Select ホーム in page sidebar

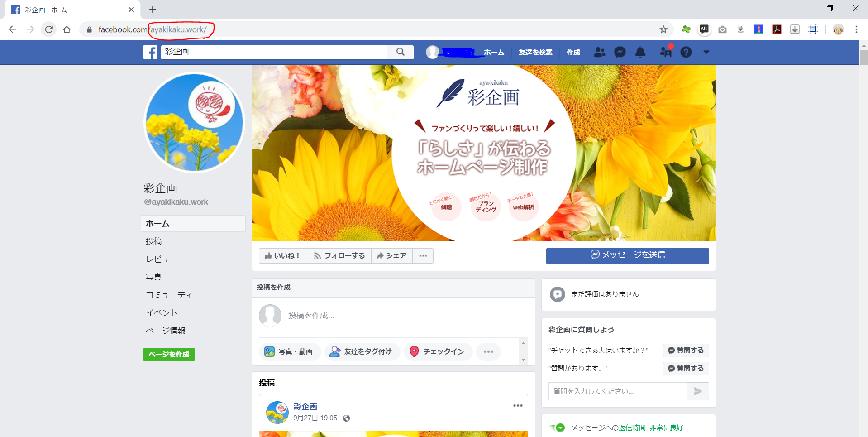coord(193,224)
